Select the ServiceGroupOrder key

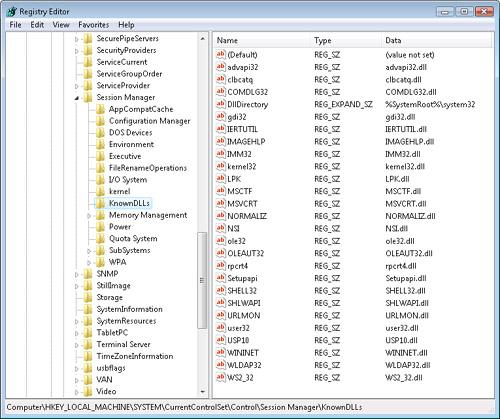point(129,74)
